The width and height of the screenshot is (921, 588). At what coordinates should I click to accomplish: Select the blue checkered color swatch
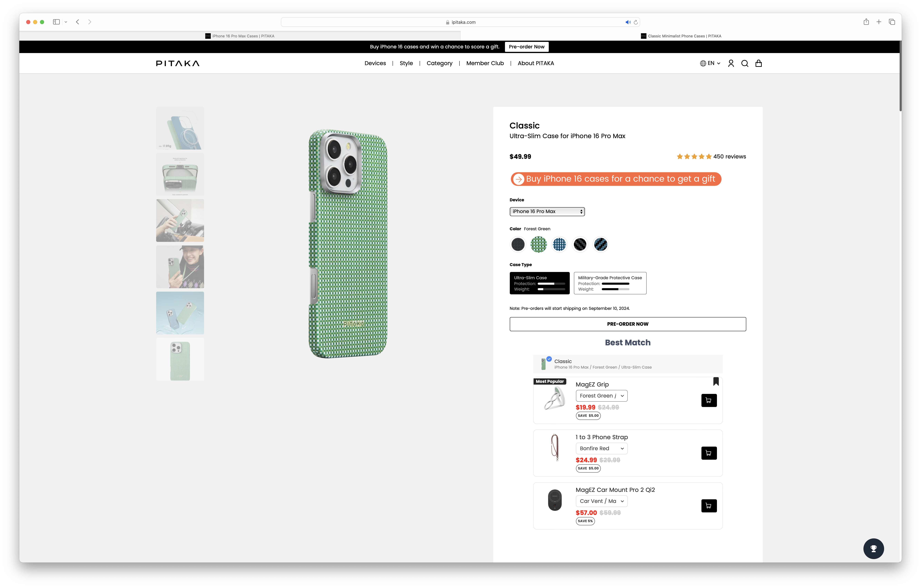pyautogui.click(x=559, y=244)
